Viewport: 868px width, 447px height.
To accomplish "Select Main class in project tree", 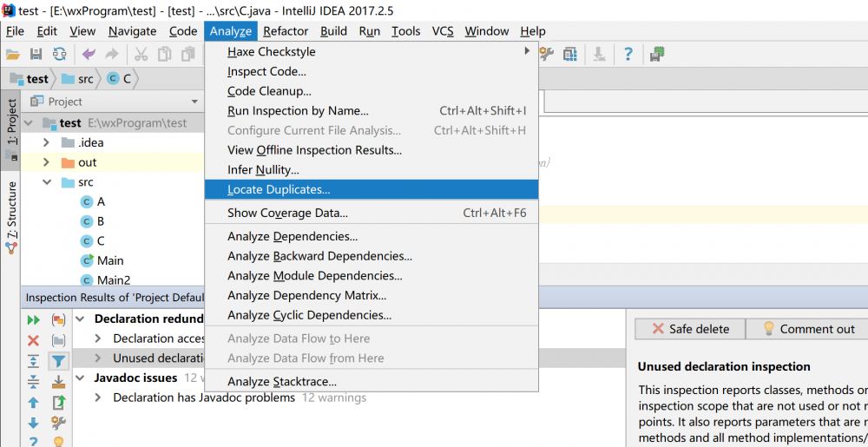I will [102, 260].
